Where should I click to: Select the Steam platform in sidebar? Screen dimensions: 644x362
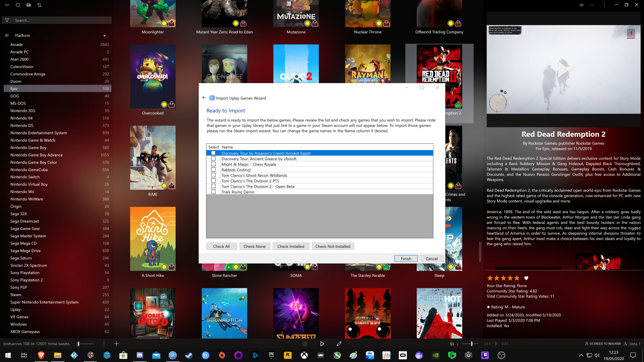point(58,295)
